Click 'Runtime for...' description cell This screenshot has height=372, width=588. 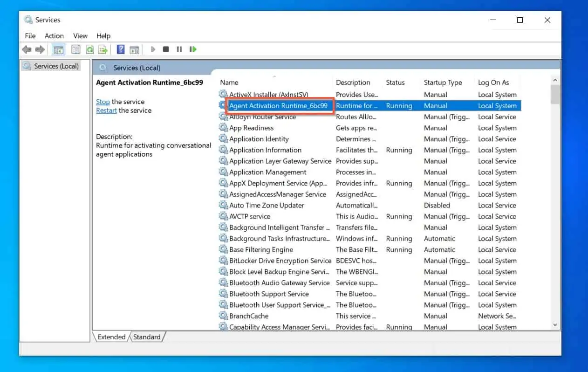point(356,106)
